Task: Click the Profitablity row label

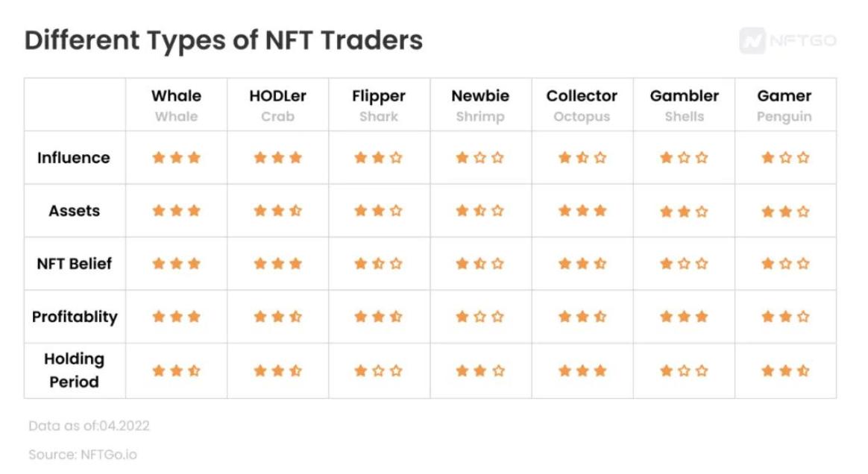Action: coord(75,317)
